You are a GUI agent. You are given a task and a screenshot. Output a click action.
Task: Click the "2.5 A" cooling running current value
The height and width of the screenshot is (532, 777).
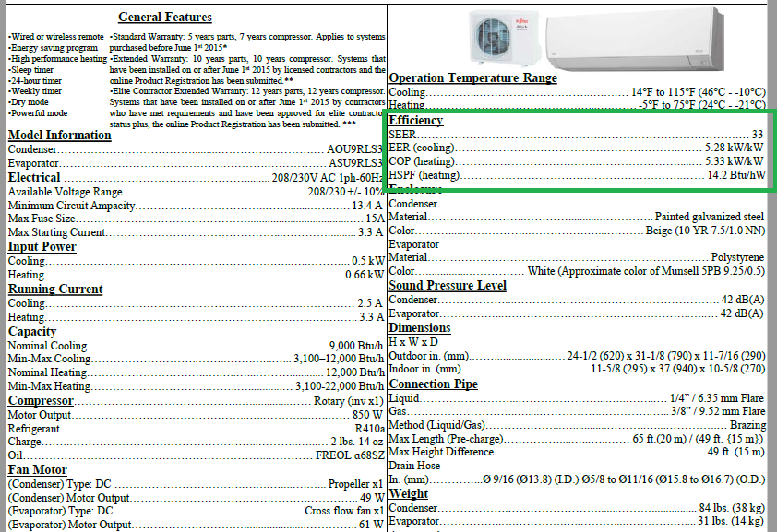(370, 302)
